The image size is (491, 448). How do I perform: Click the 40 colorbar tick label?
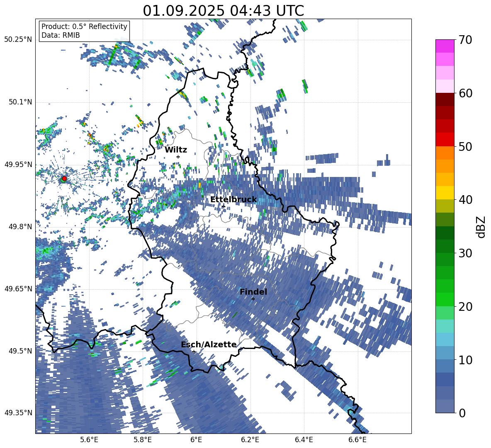point(466,200)
